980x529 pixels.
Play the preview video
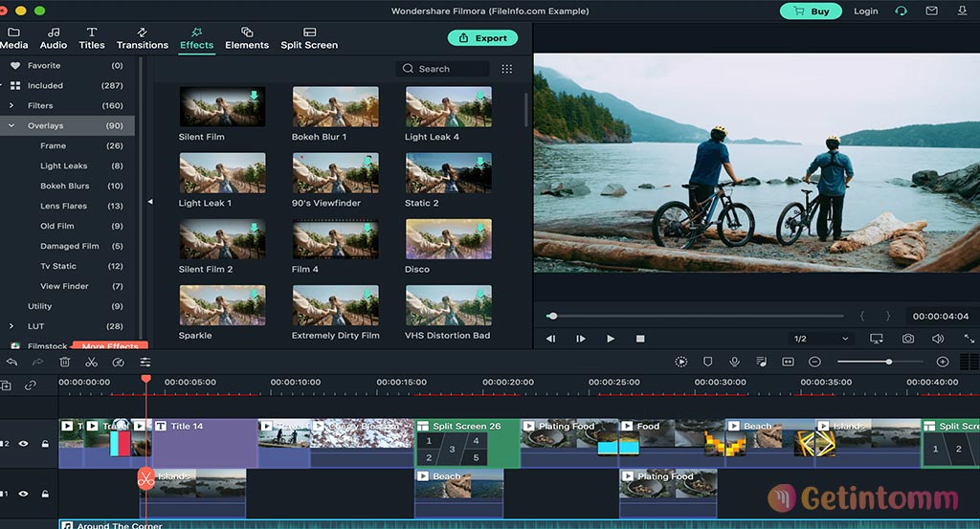pos(611,339)
